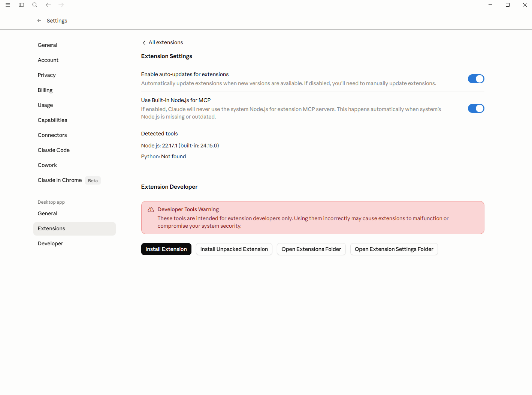
Task: Click the Developer Tools Warning triangle icon
Action: click(x=151, y=209)
